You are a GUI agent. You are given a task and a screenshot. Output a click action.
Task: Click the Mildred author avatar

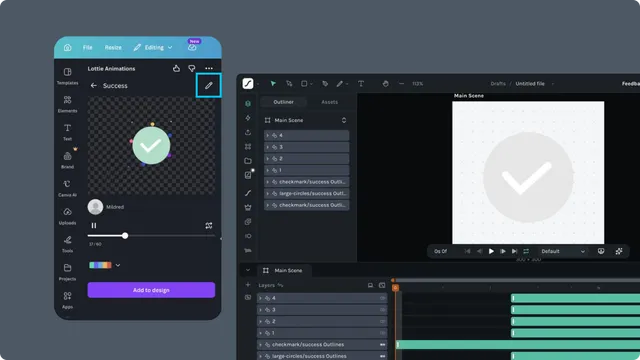tap(95, 207)
